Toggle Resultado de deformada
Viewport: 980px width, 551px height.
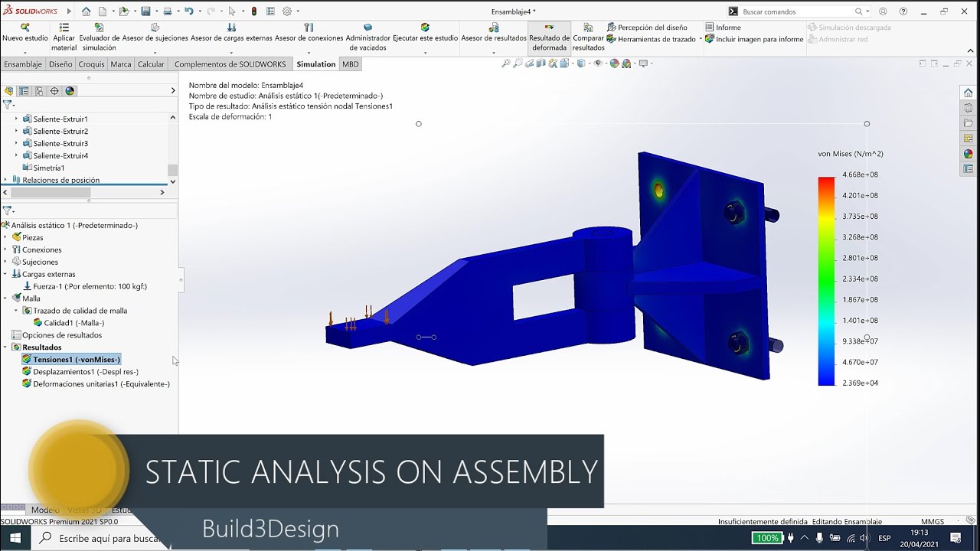pyautogui.click(x=550, y=37)
